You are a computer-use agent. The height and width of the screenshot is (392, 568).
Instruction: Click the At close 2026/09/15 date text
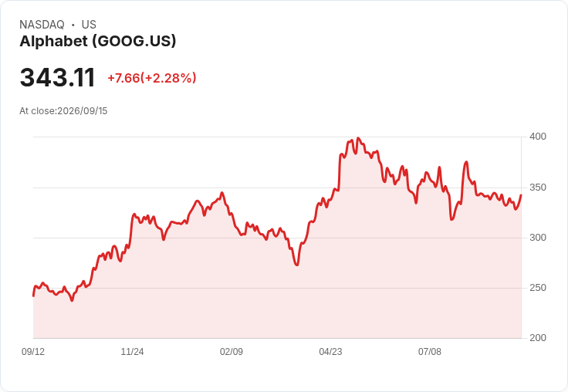[x=63, y=111]
